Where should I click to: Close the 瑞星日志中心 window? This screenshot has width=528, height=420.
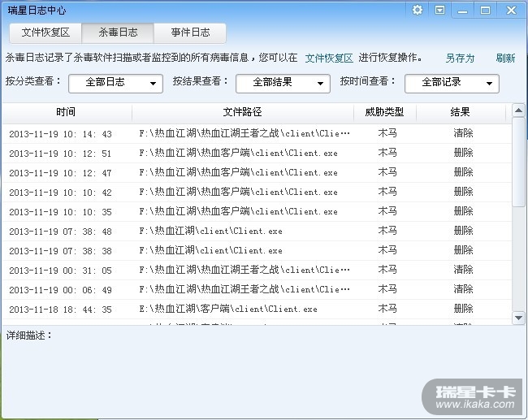pos(511,11)
